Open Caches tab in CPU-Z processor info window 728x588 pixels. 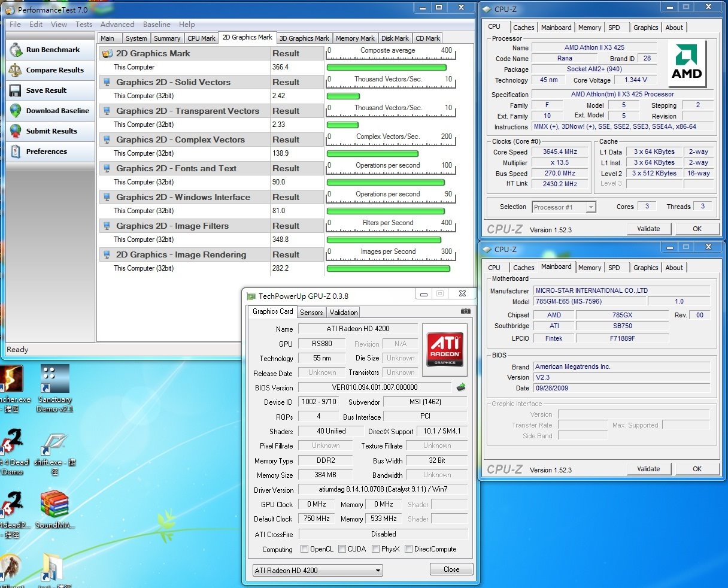pos(524,28)
